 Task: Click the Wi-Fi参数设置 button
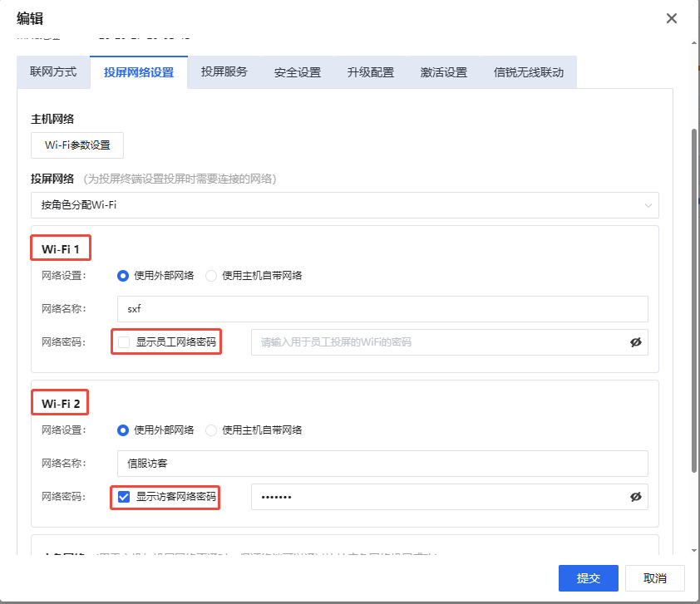[x=77, y=145]
